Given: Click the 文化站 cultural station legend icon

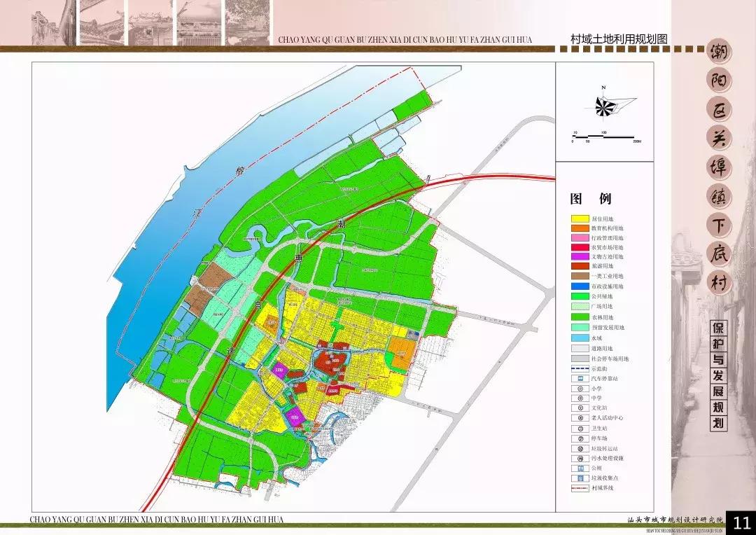Looking at the screenshot, I should pyautogui.click(x=580, y=408).
